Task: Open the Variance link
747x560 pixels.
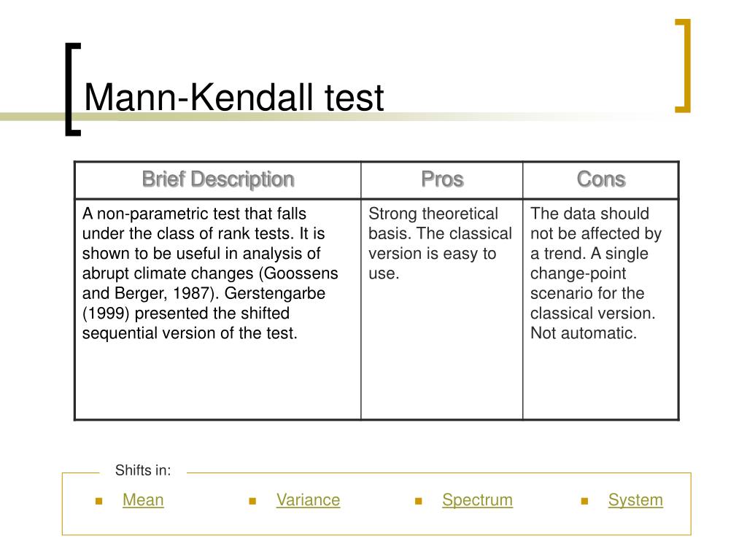Action: (x=309, y=500)
